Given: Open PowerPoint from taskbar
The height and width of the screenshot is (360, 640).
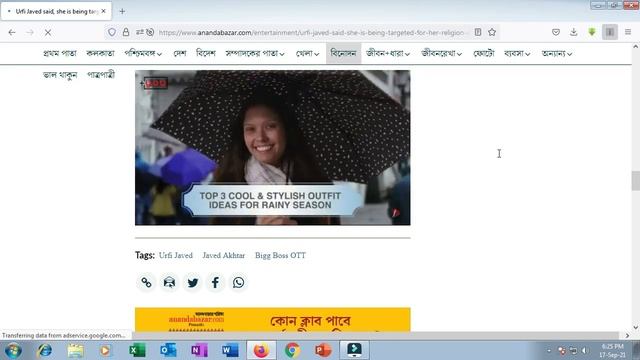Looking at the screenshot, I should click(323, 351).
